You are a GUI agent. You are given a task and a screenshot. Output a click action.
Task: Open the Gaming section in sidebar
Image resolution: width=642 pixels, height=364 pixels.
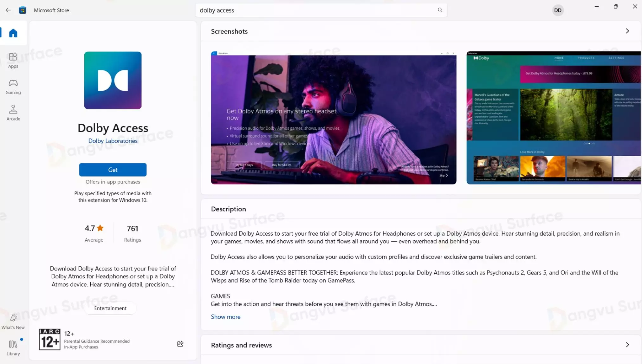[x=13, y=87]
